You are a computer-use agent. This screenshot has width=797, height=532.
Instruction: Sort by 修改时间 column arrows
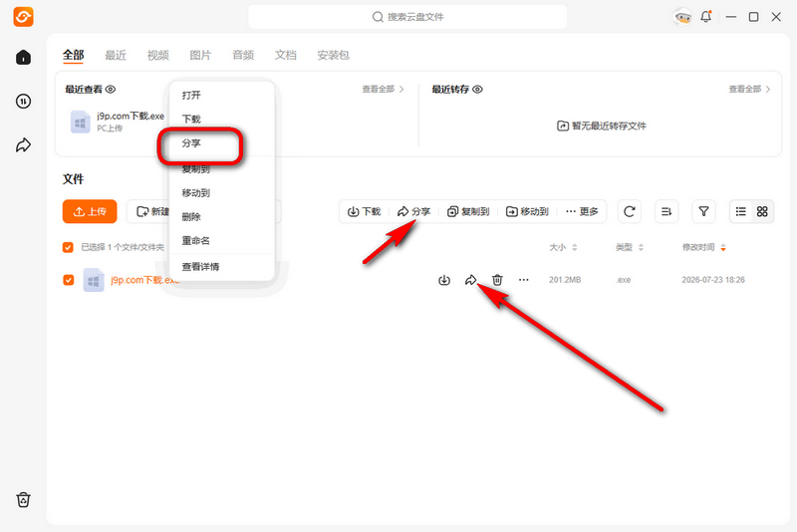pyautogui.click(x=723, y=247)
